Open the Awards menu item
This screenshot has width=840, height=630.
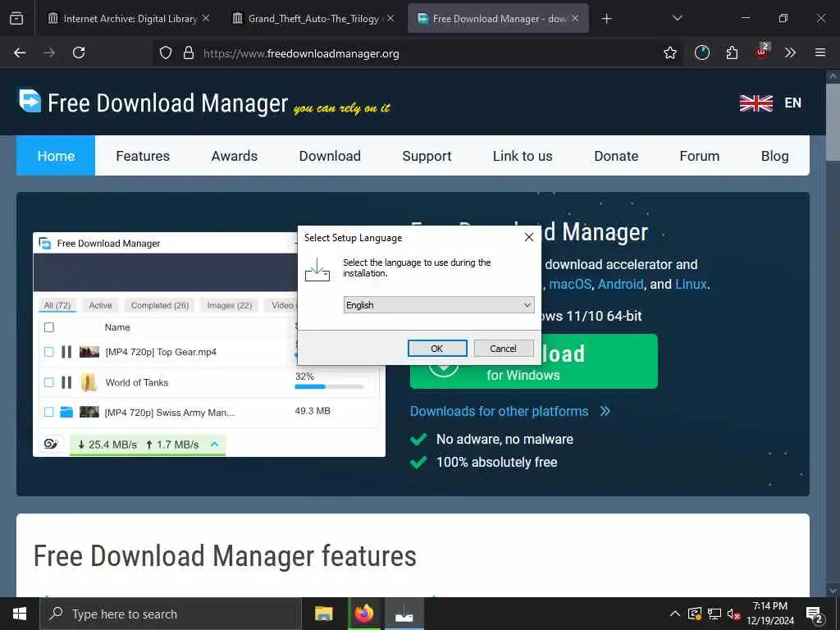point(234,156)
